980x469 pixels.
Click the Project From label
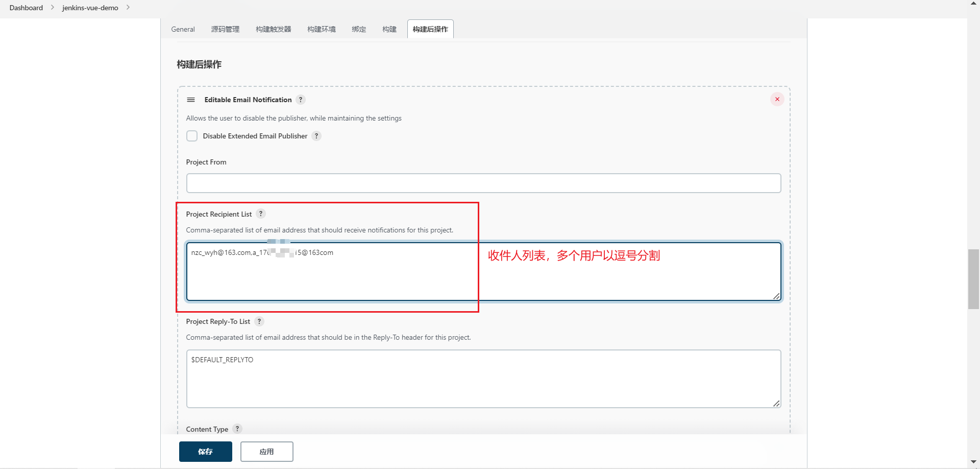coord(206,162)
